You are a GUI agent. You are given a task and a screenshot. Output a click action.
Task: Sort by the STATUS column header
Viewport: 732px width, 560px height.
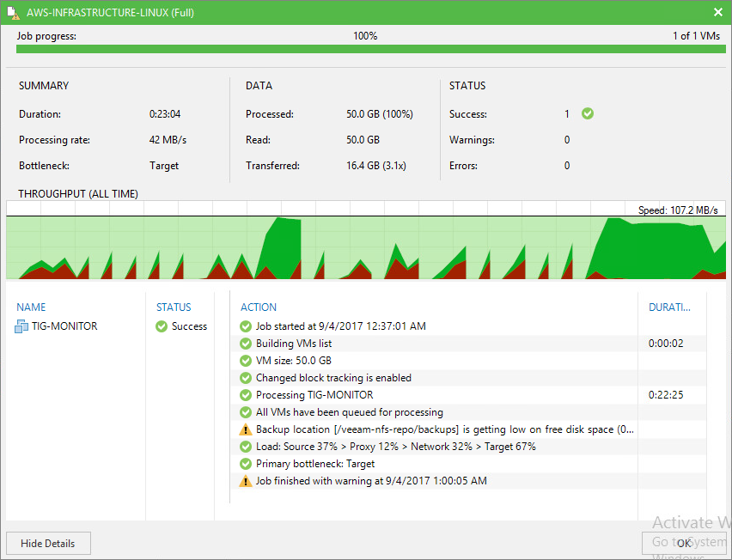174,307
